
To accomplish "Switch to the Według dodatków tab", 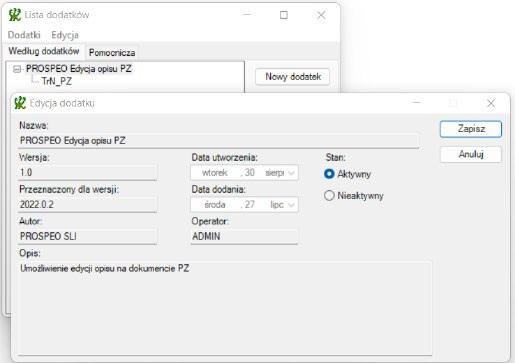I will pos(44,51).
